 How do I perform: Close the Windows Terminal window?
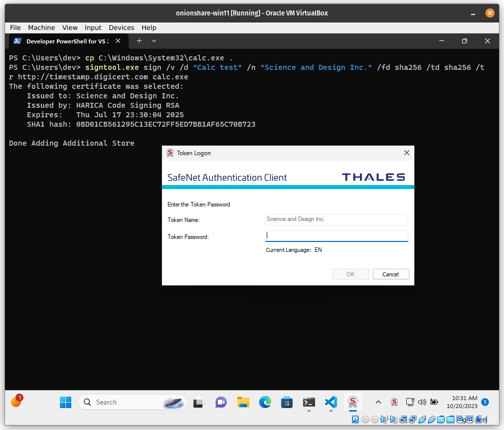[488, 41]
